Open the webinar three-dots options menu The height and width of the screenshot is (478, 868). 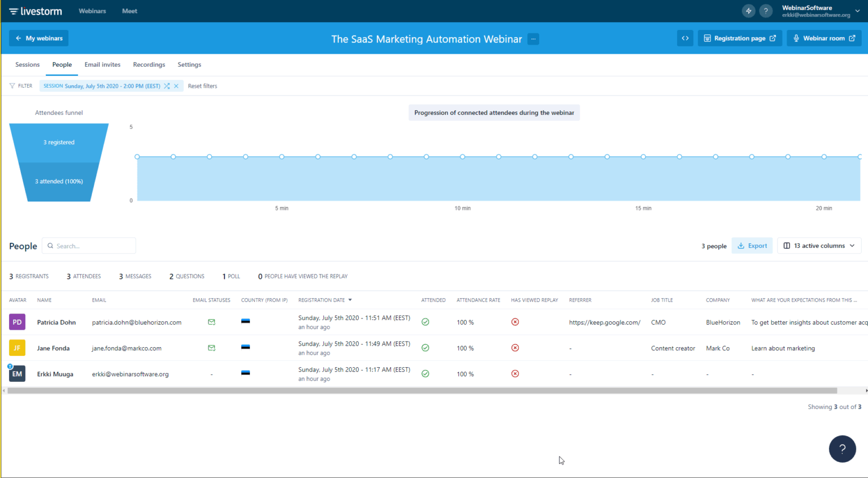click(x=533, y=39)
